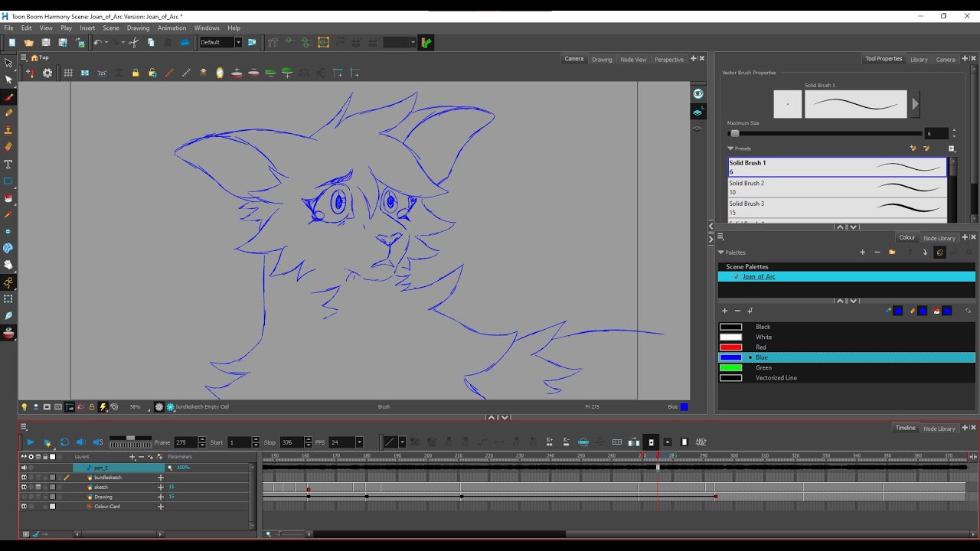Open the Drawing menu
The height and width of the screenshot is (551, 980).
coord(138,28)
